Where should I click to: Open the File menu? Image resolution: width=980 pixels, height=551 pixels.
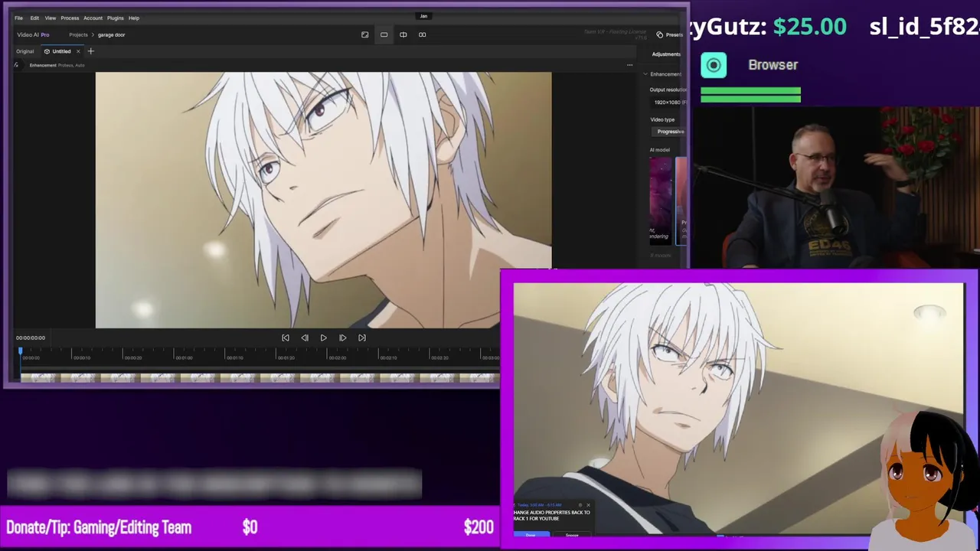point(18,18)
